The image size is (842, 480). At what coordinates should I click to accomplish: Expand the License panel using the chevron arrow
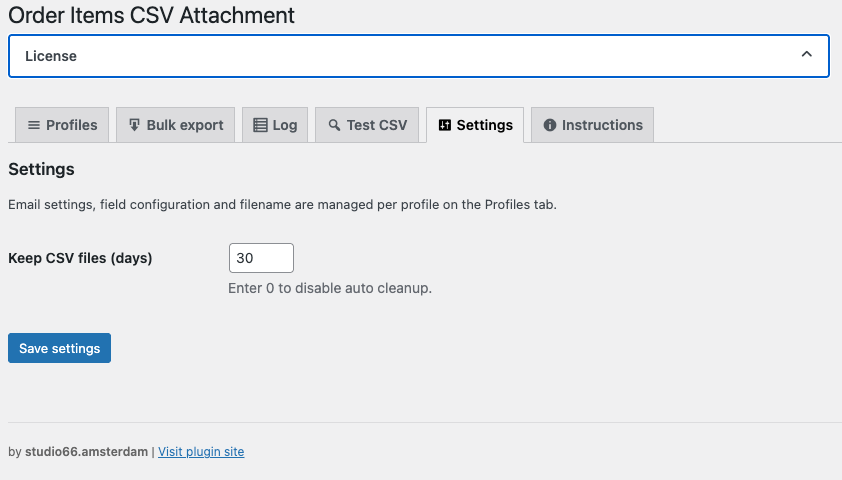click(x=807, y=56)
